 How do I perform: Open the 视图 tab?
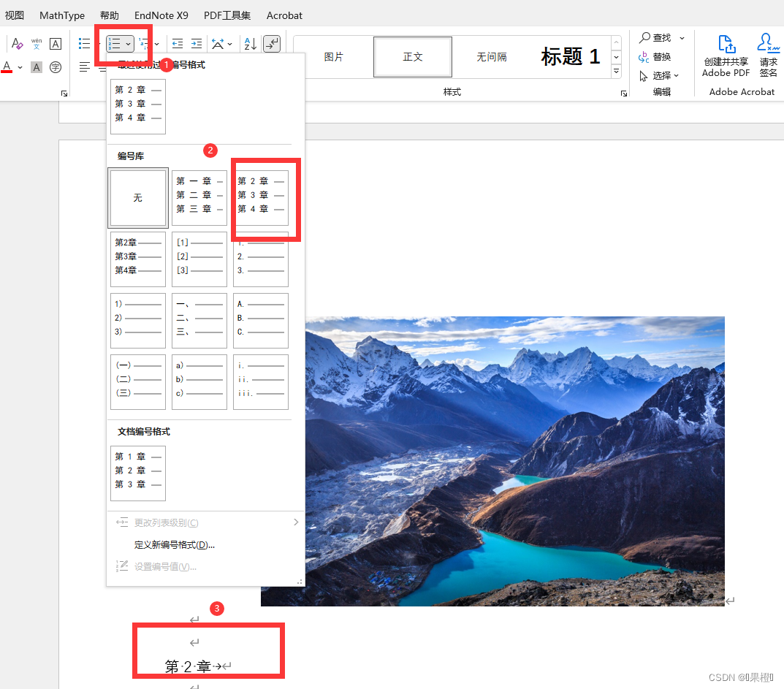(15, 15)
